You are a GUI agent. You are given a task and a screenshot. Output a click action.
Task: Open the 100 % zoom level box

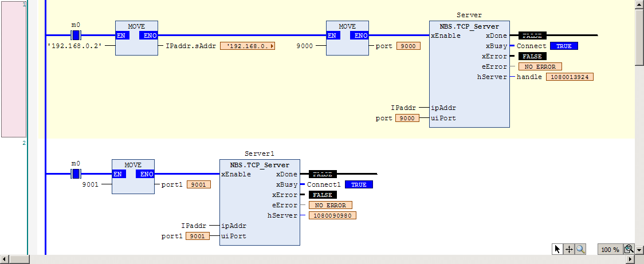click(x=610, y=249)
